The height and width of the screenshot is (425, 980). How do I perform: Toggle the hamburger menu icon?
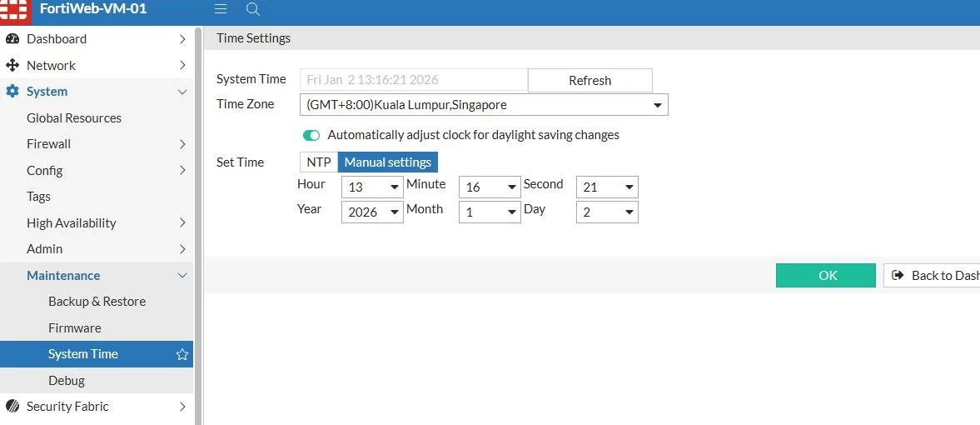tap(220, 9)
